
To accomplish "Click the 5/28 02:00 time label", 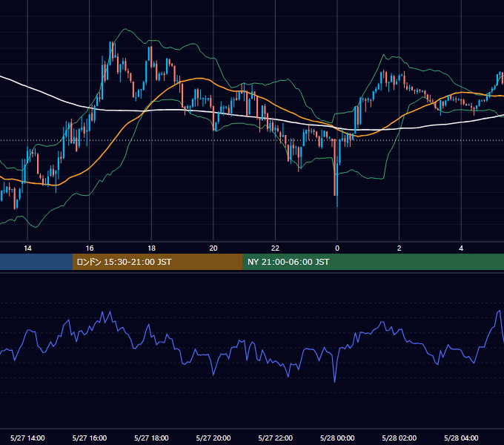I will tap(399, 438).
